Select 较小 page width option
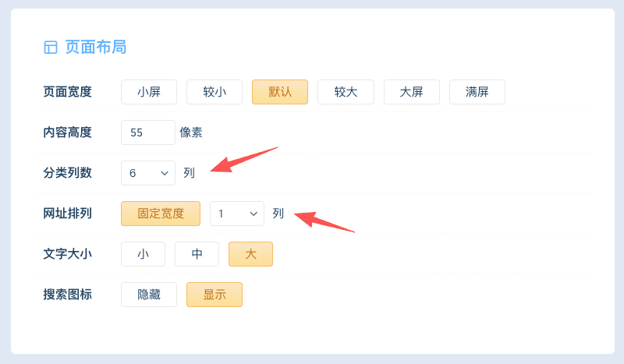 click(214, 92)
